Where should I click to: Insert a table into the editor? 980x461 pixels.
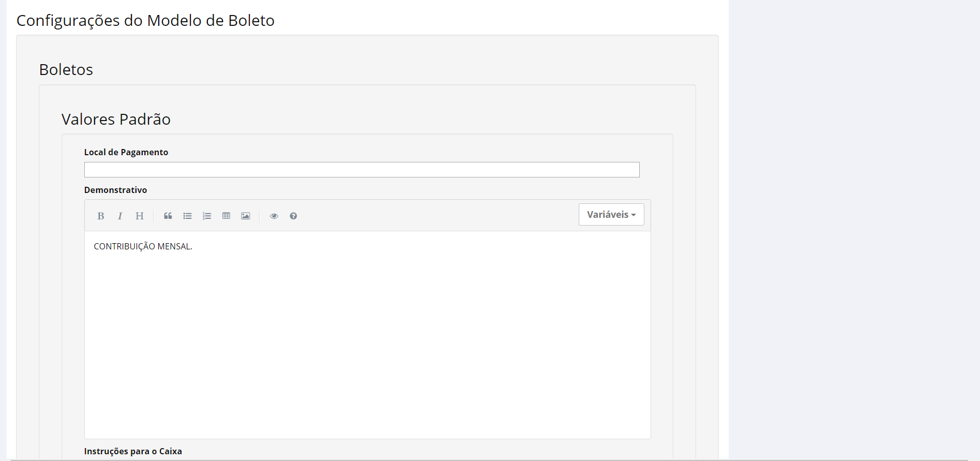tap(226, 216)
